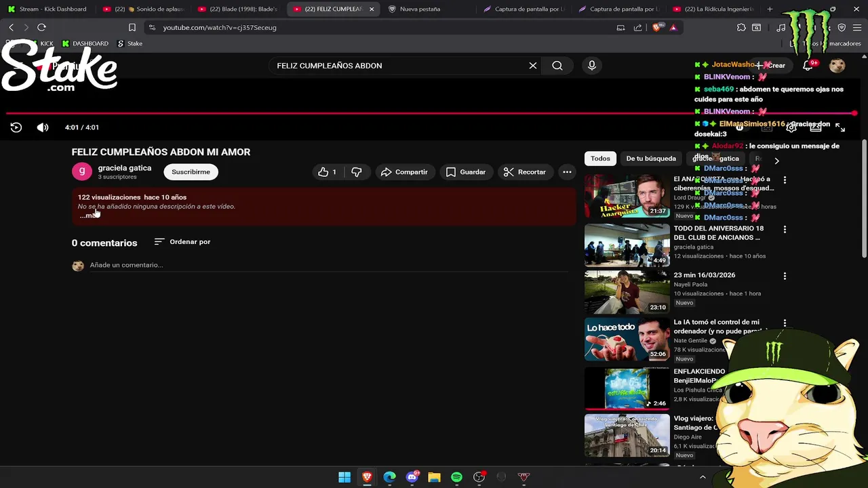Open the Brave Shields lion icon
The width and height of the screenshot is (868, 488).
tap(656, 28)
